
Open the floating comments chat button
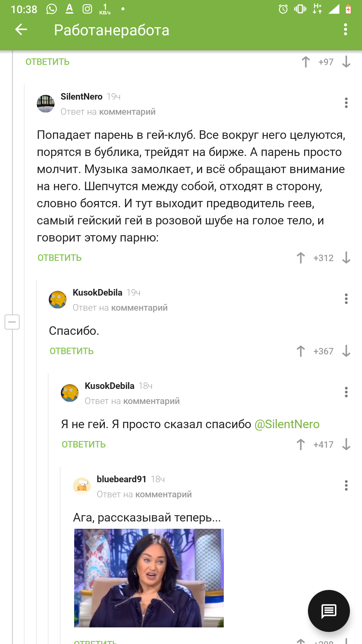[329, 611]
